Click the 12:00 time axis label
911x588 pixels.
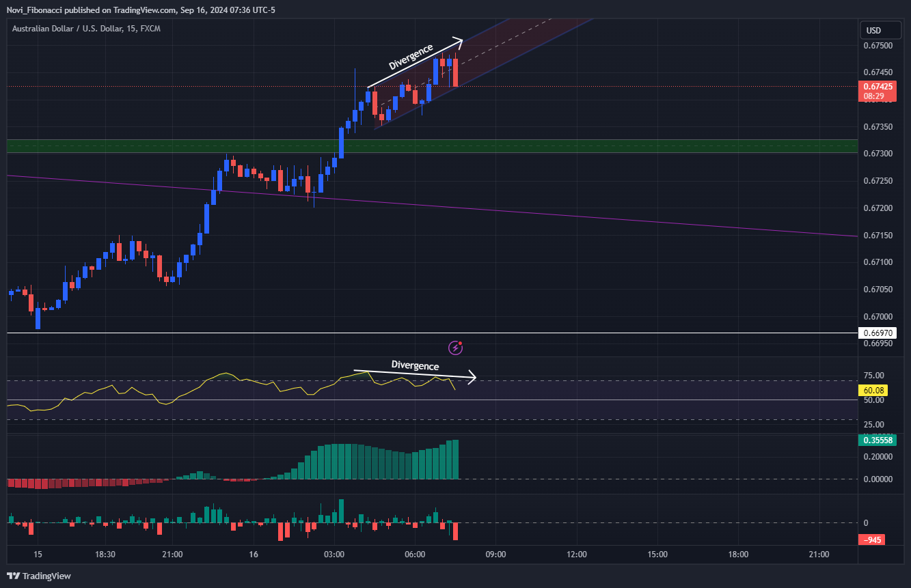click(x=577, y=554)
